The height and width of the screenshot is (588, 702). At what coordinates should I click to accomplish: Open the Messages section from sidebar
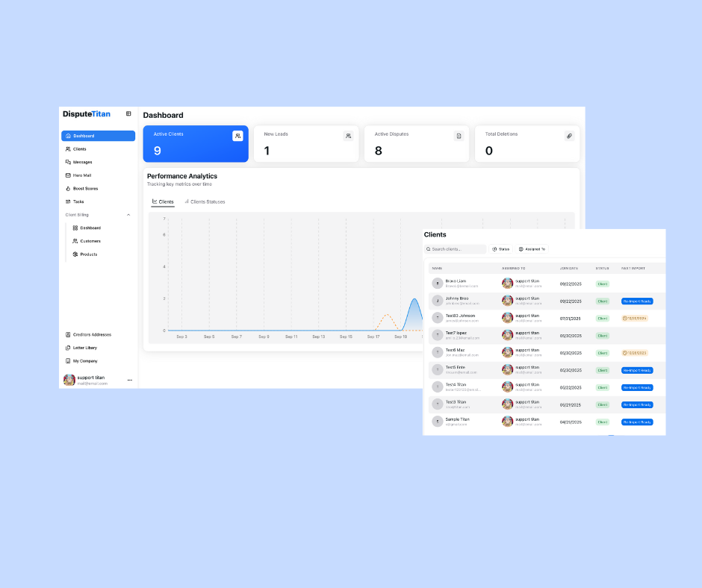click(78, 162)
